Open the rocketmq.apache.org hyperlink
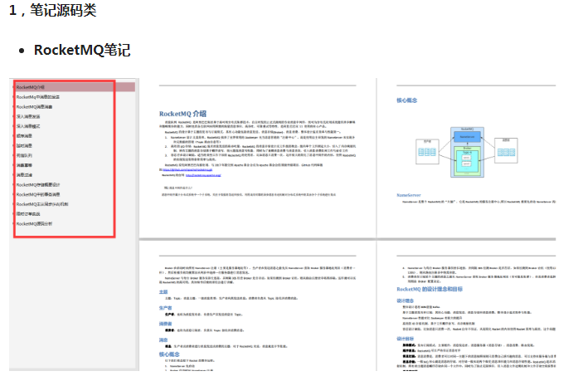This screenshot has height=381, width=588. (x=203, y=175)
